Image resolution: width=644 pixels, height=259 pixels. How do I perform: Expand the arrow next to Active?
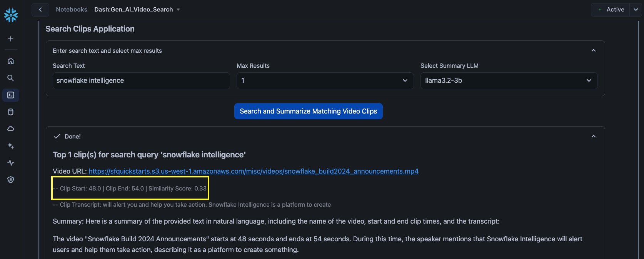pos(636,10)
